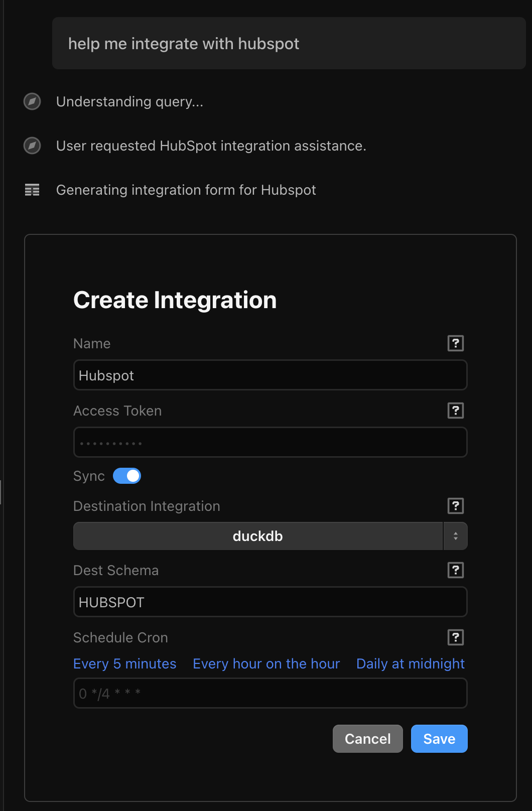The height and width of the screenshot is (811, 532).
Task: Click the 'Understanding query...' status line
Action: click(x=129, y=101)
